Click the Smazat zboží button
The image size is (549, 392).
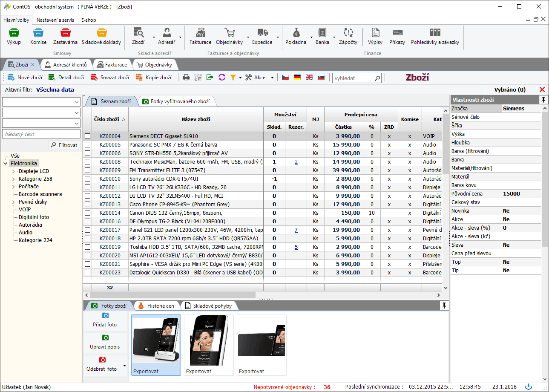pos(109,78)
